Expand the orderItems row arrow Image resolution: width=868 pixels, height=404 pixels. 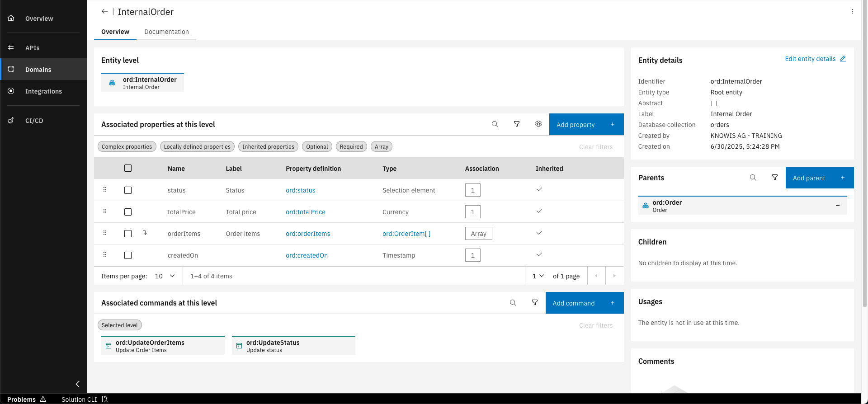145,233
